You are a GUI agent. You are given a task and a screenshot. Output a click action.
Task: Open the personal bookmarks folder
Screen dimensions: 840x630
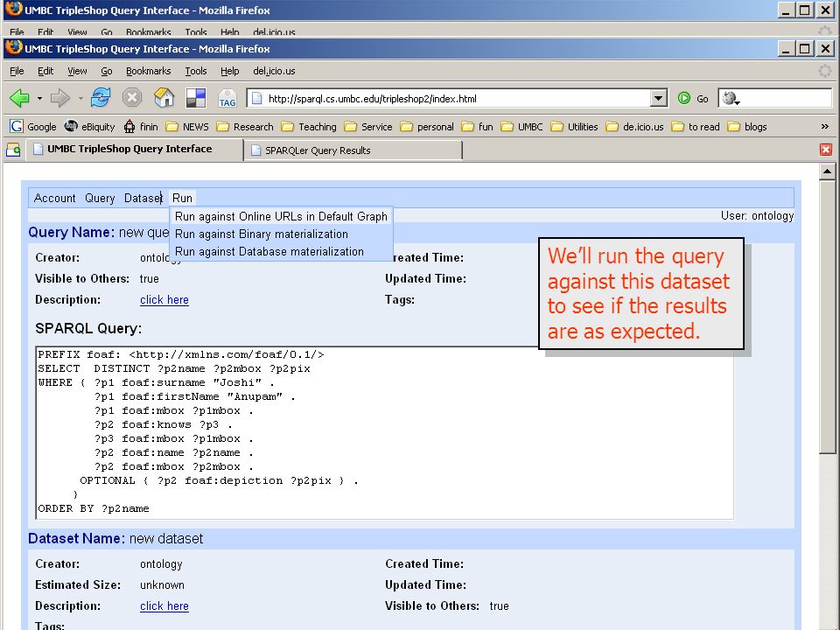pos(427,126)
